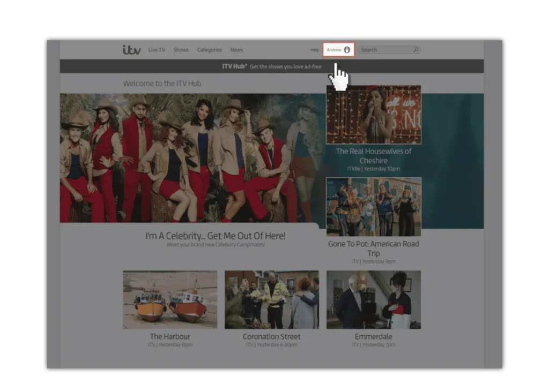Click 'ITV | Yesterday 8pm' text
This screenshot has width=549, height=392.
170,344
